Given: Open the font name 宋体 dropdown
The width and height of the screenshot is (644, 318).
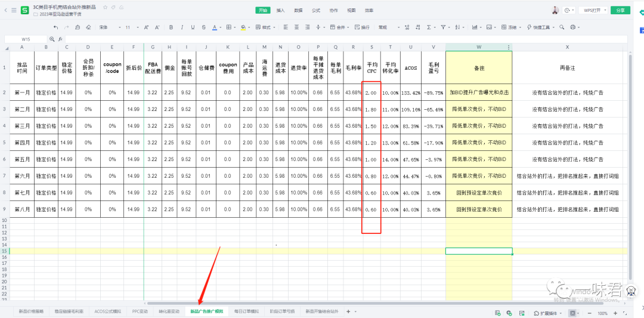Looking at the screenshot, I should (x=107, y=27).
